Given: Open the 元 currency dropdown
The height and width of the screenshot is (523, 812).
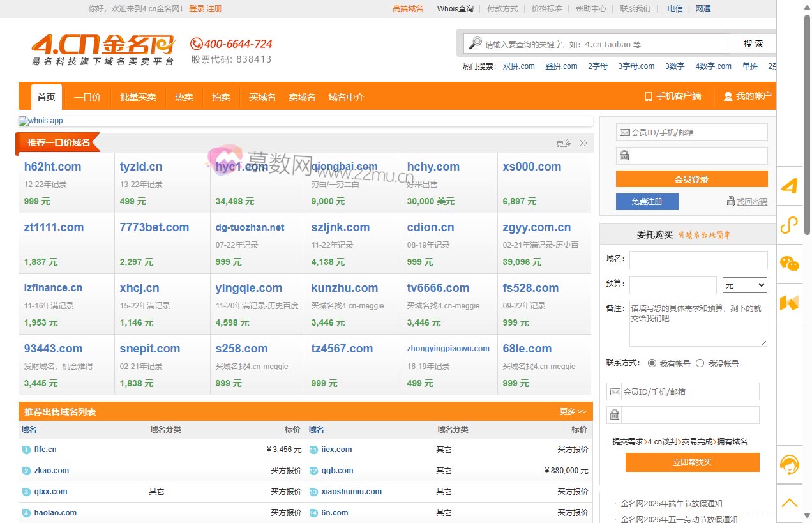Looking at the screenshot, I should [x=744, y=285].
